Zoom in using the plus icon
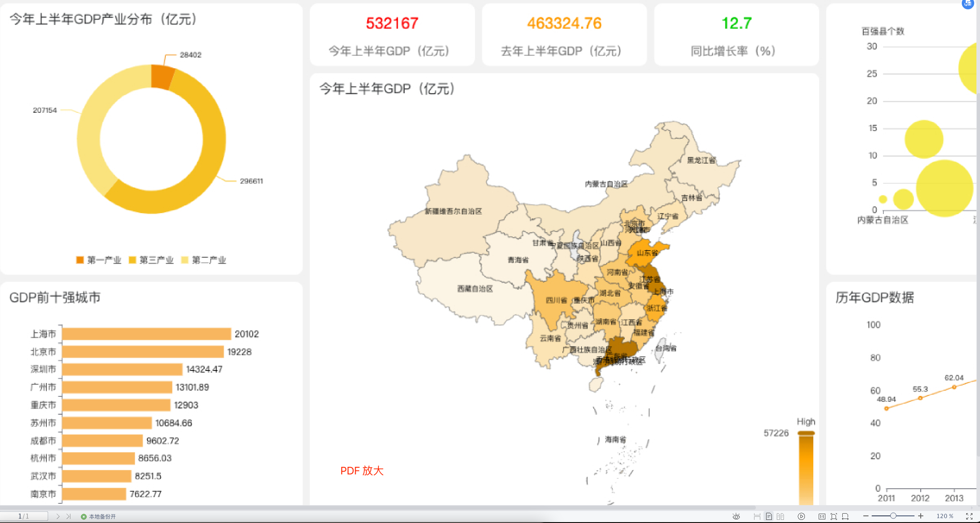The image size is (980, 523). click(x=921, y=516)
